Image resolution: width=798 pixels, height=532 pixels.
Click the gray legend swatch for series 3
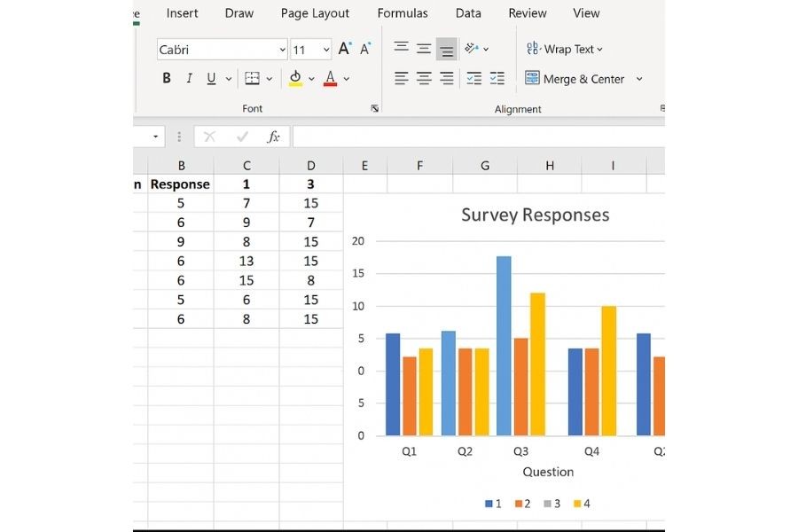coord(548,504)
